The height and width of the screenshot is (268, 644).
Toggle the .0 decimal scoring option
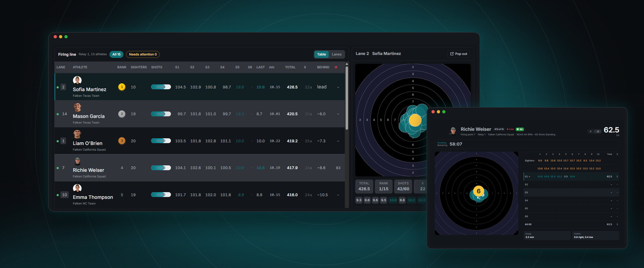click(598, 131)
